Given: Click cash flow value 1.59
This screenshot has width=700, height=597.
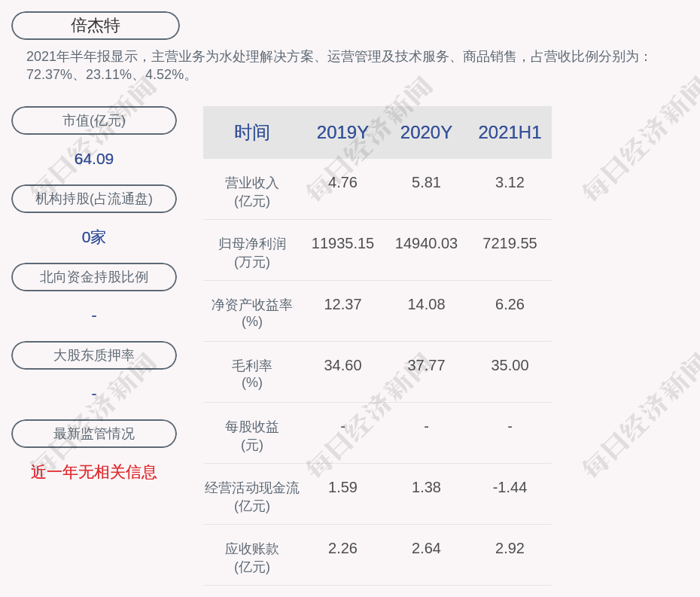Looking at the screenshot, I should (x=342, y=487).
